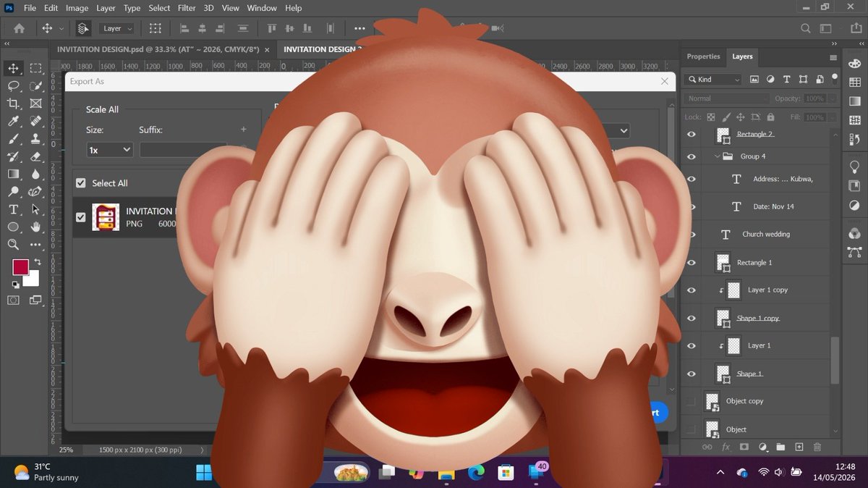
Task: Select the Gradient tool
Action: pyautogui.click(x=13, y=174)
